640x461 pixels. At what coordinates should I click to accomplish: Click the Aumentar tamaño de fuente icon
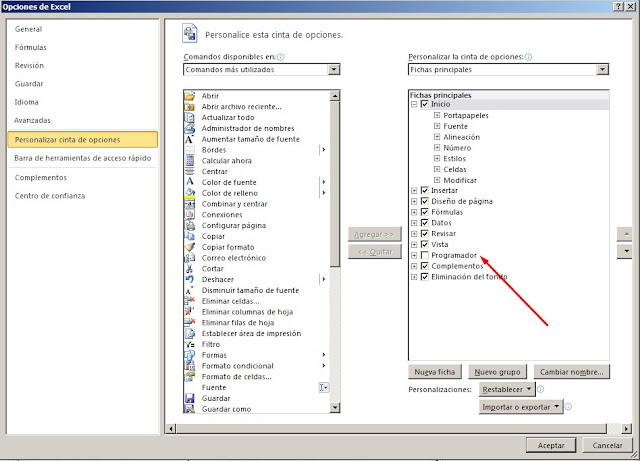coord(189,139)
